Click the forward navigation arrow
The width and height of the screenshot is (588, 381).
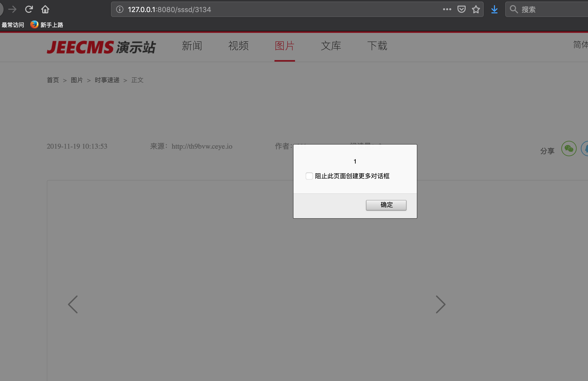coord(12,9)
